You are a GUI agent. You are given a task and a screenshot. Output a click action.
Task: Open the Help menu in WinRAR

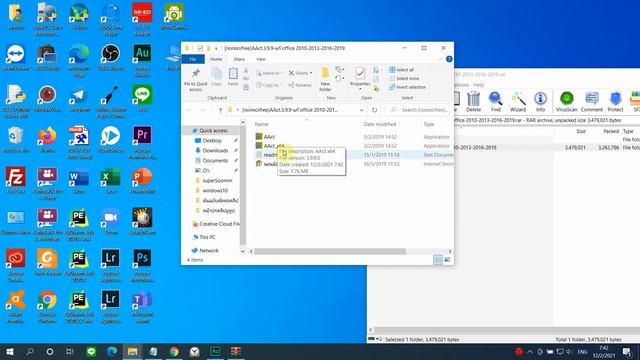[478, 85]
